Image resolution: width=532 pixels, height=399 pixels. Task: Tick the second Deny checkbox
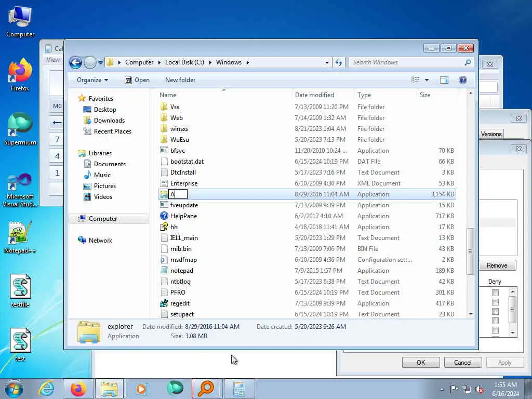(x=495, y=302)
